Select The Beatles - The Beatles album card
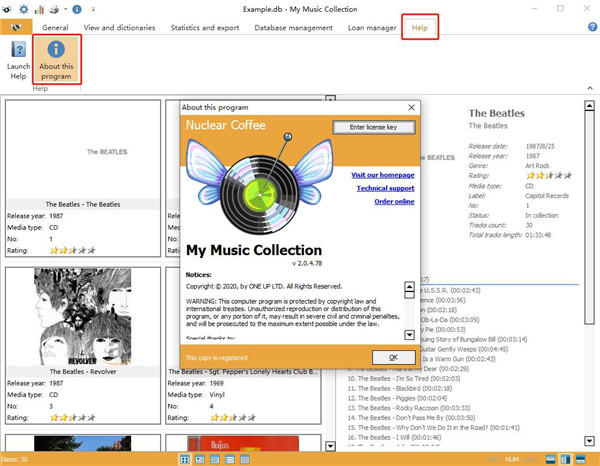 click(83, 178)
